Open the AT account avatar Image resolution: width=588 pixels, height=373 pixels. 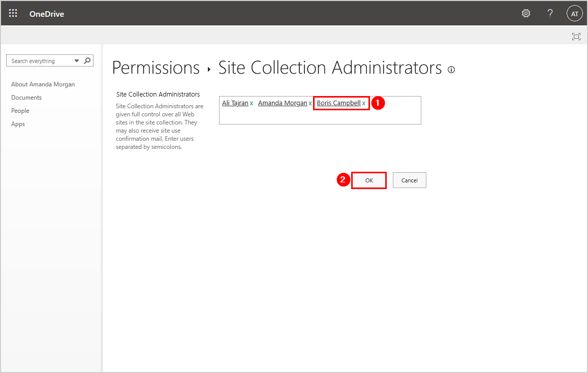[x=574, y=14]
